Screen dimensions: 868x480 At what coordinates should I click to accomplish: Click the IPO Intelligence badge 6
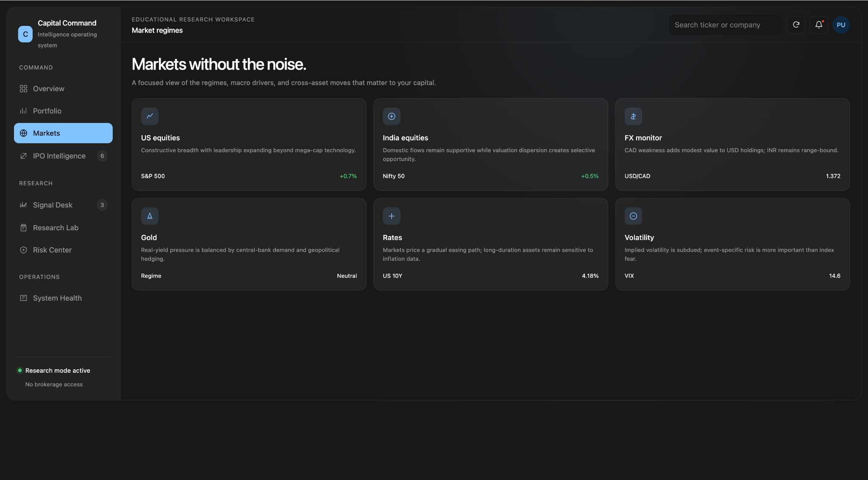(x=102, y=156)
